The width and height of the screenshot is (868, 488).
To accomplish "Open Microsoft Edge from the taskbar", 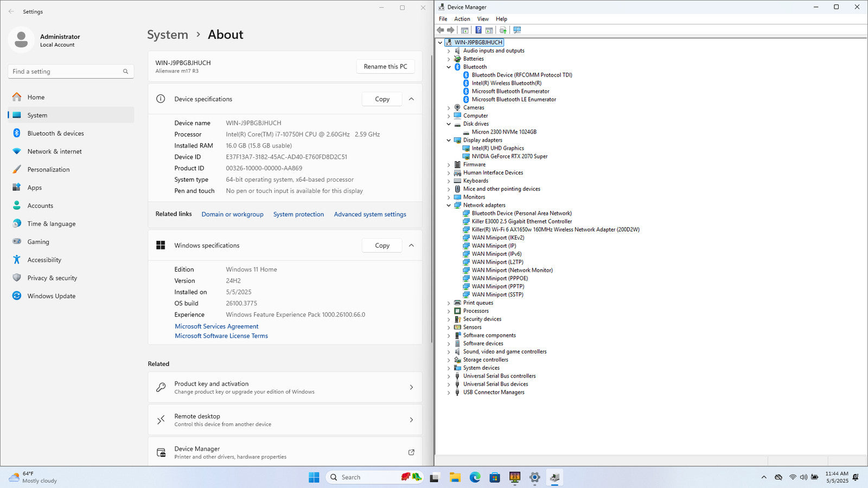I will [475, 477].
